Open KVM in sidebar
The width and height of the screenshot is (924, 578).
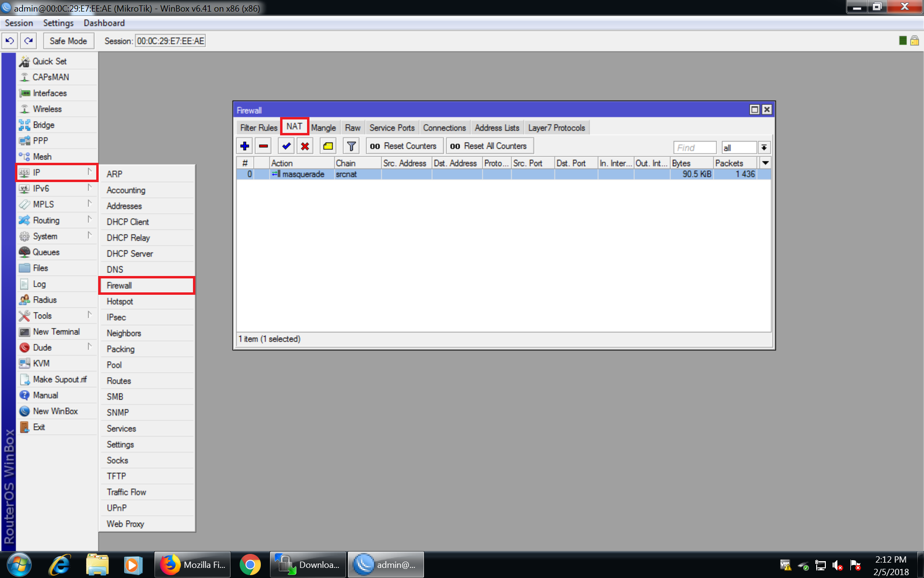pos(57,363)
